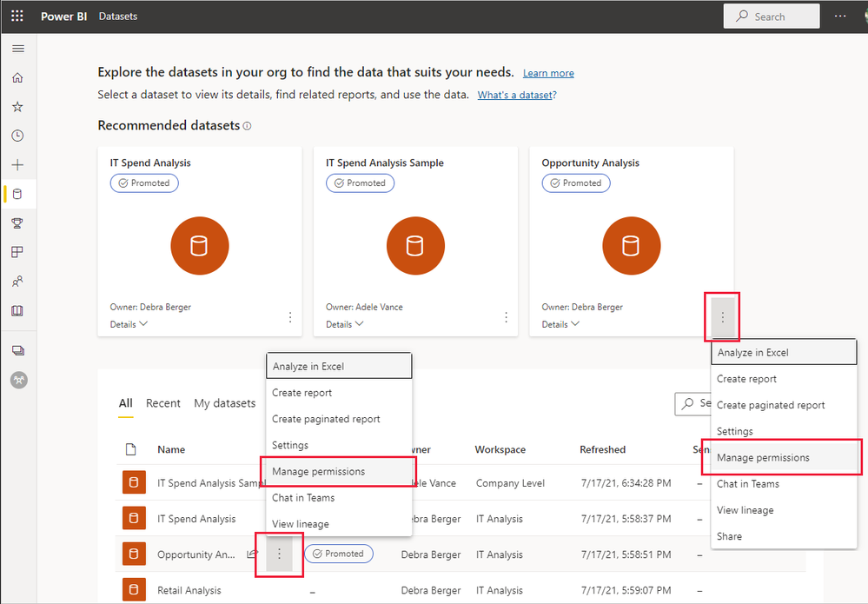Open the current workspace avatar icon
868x604 pixels.
pyautogui.click(x=19, y=380)
